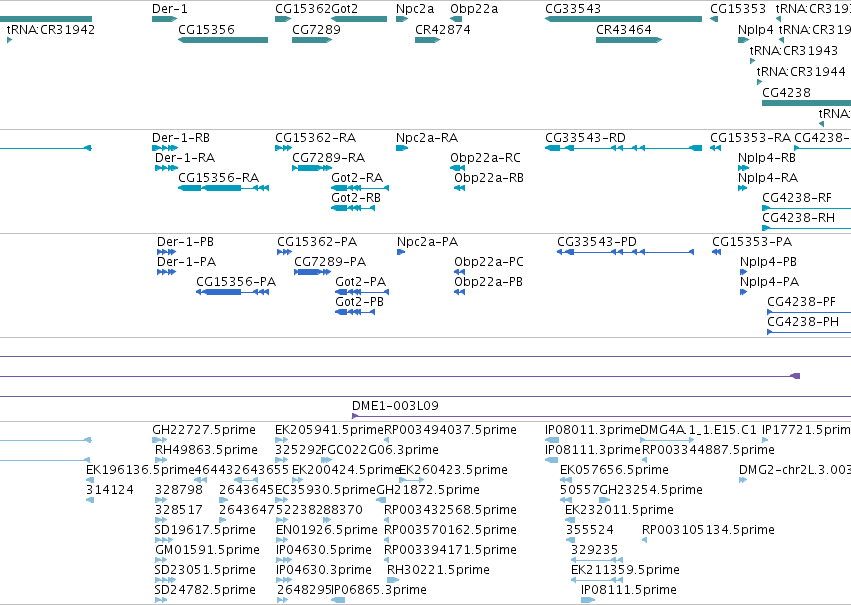Select the Got2-RA transcript glyph
Image resolution: width=851 pixels, height=605 pixels.
(360, 188)
